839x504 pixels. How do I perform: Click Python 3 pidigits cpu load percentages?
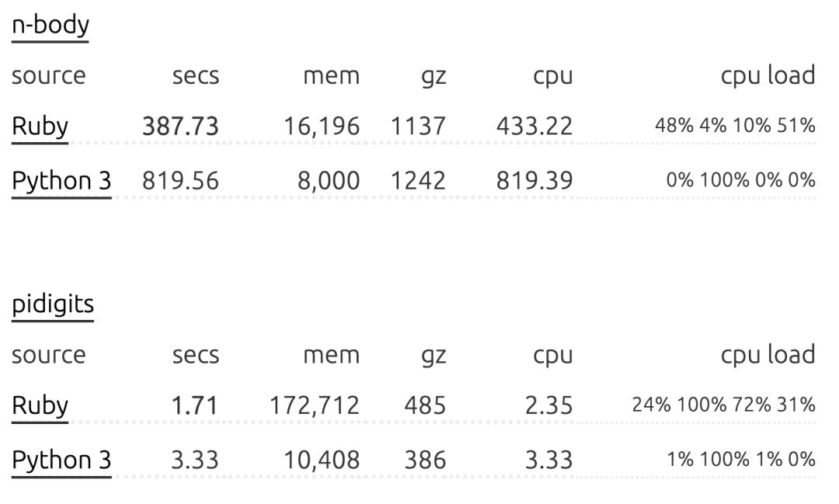[x=741, y=460]
